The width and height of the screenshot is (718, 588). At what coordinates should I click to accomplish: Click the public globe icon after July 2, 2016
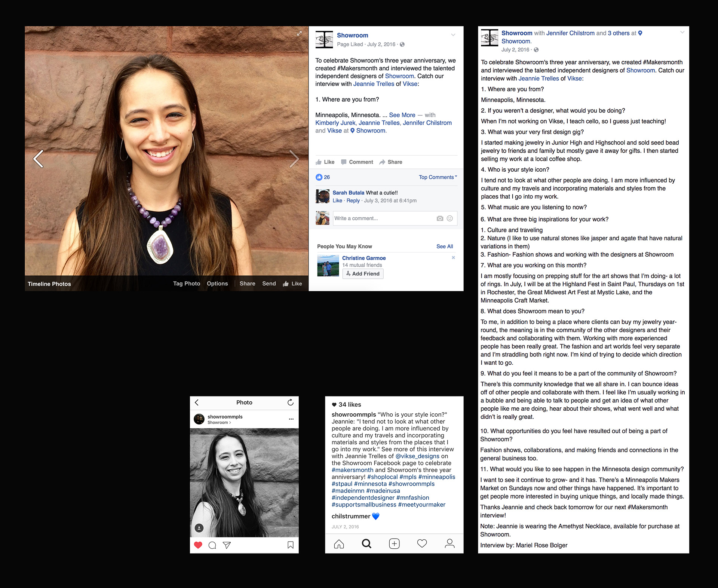coord(402,45)
